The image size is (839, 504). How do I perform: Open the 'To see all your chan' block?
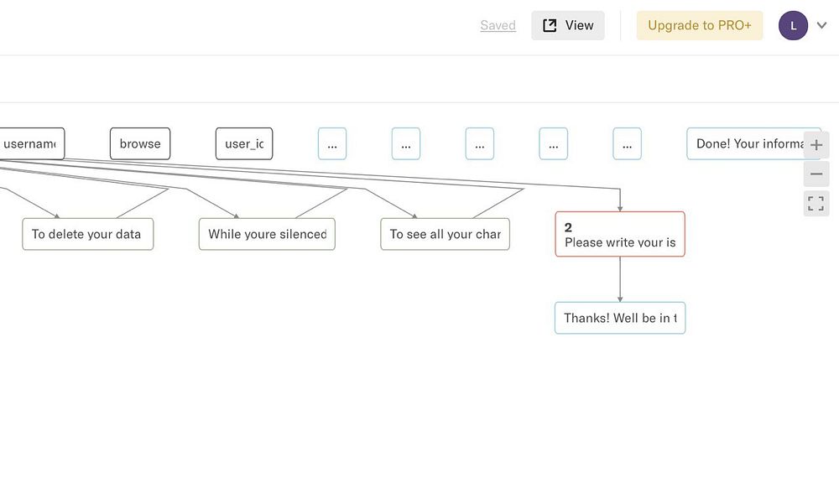coord(445,234)
